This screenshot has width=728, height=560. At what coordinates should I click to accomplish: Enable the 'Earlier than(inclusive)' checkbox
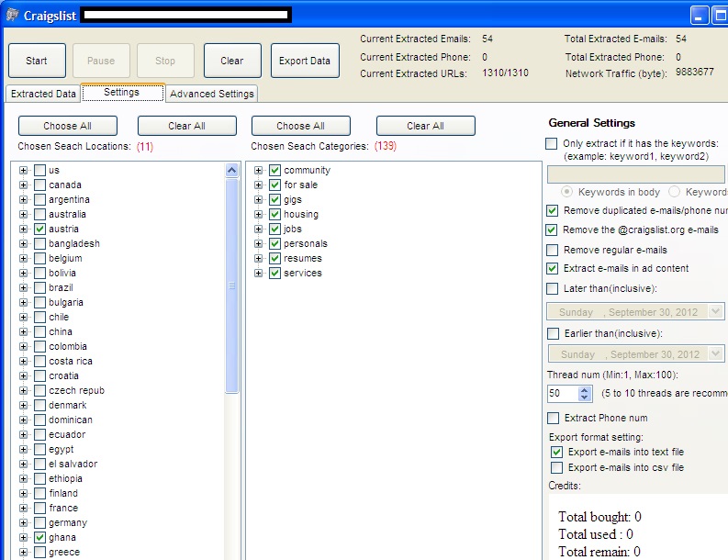553,334
